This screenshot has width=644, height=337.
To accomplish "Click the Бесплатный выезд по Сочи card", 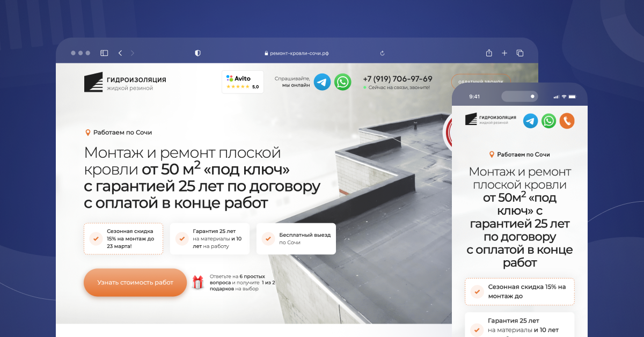I will [x=296, y=239].
